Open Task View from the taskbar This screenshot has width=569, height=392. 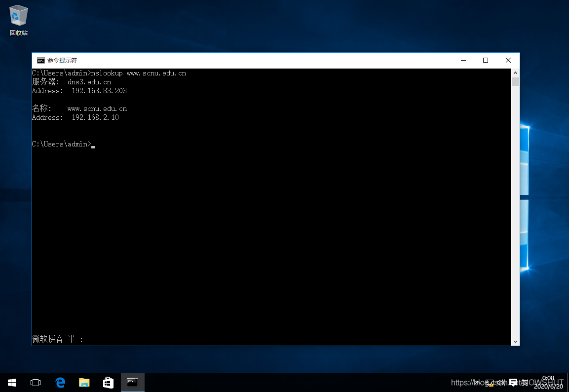click(x=36, y=383)
